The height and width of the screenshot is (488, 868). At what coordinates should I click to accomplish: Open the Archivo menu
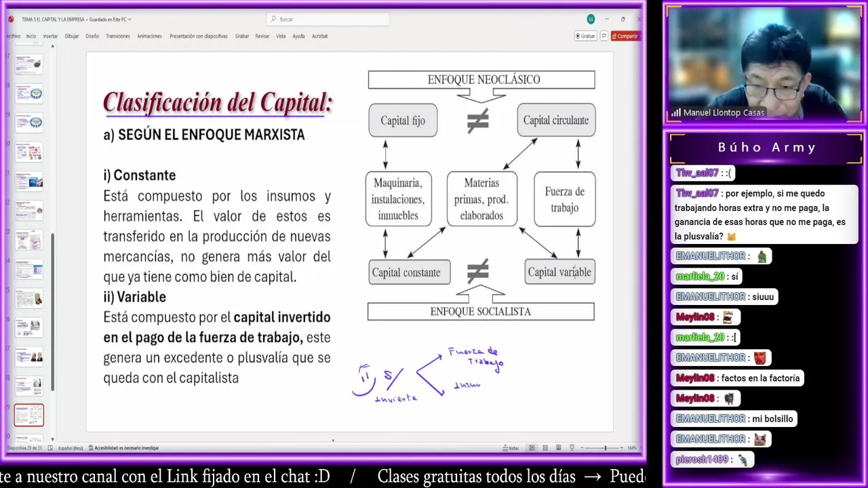point(13,36)
